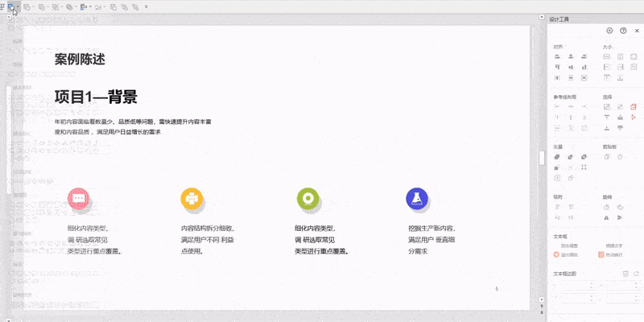Image resolution: width=644 pixels, height=322 pixels.
Task: Click the Shapes icon in the top toolbar
Action: click(11, 7)
